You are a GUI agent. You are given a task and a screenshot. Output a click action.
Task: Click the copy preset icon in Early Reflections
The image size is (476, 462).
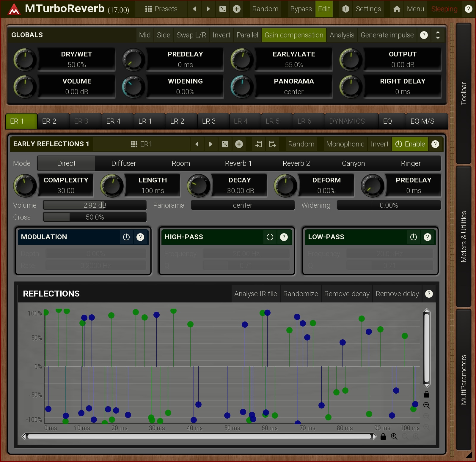[x=259, y=144]
